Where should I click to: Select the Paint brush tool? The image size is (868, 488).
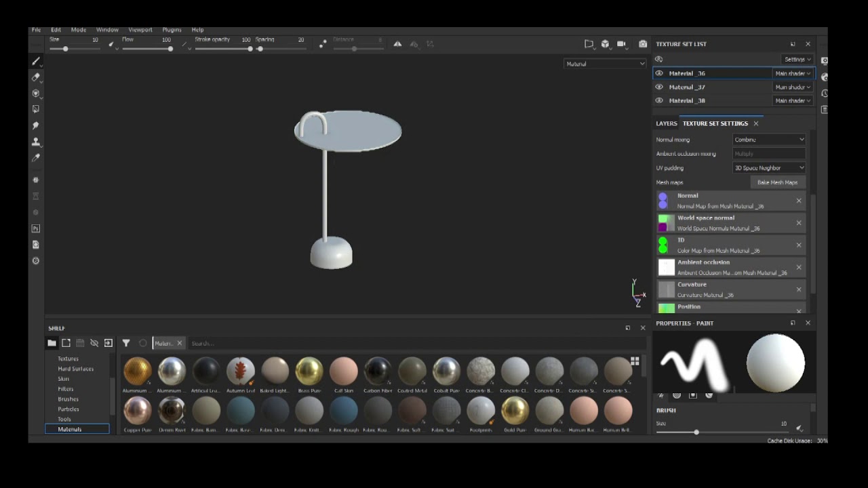click(x=36, y=61)
